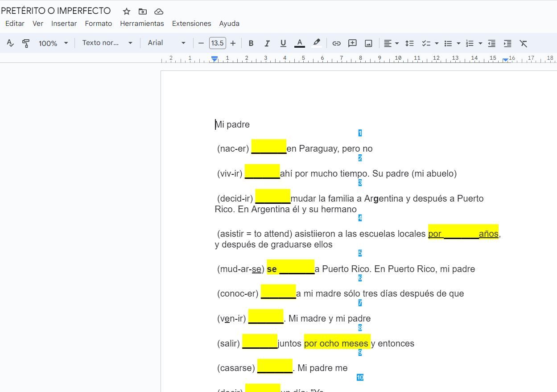Add a comment with the toolbar icon
This screenshot has width=557, height=392.
(352, 43)
